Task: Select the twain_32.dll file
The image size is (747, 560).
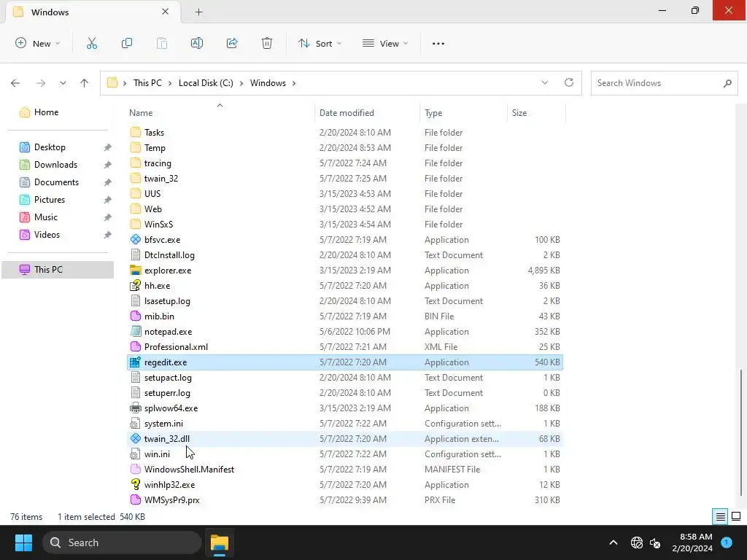Action: click(345, 438)
